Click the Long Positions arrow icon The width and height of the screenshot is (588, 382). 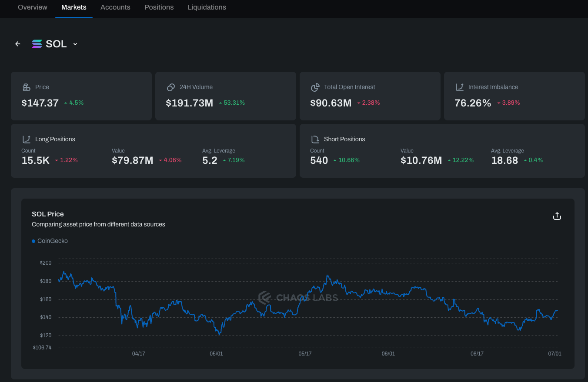27,140
